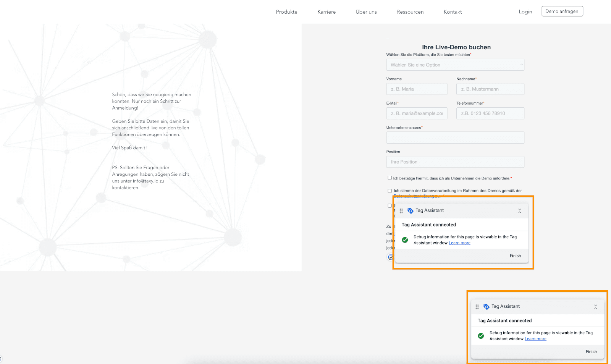611x364 pixels.
Task: Click 'Finish' in the lower Tag Assistant panel
Action: [x=591, y=351]
